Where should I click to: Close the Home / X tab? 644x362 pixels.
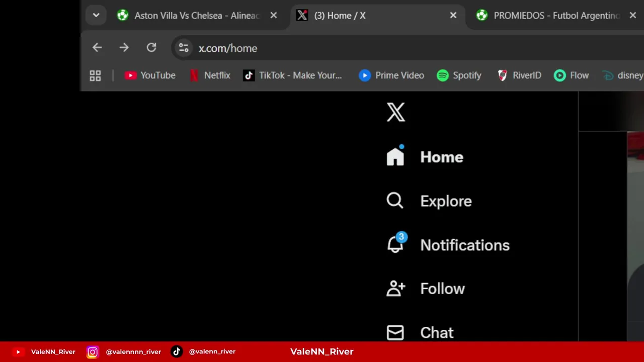453,16
